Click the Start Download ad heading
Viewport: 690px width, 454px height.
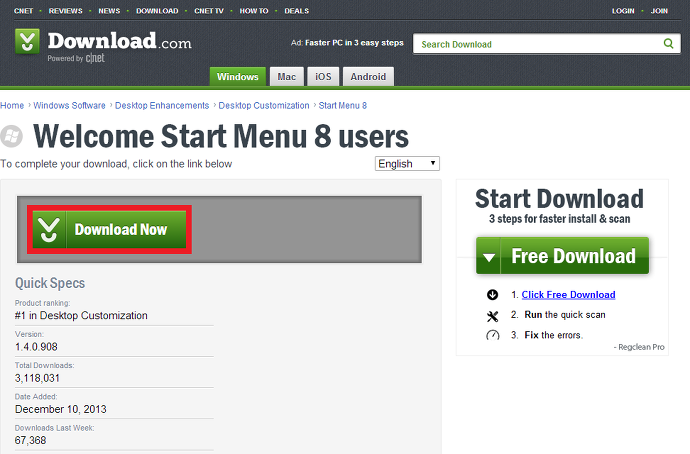[x=559, y=199]
